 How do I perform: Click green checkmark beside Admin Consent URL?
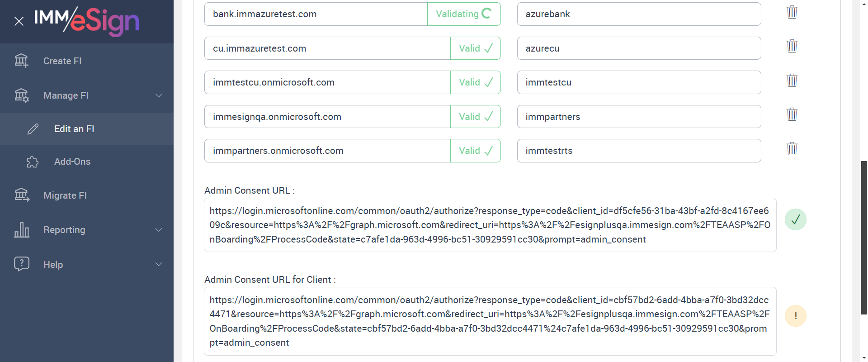[x=795, y=219]
